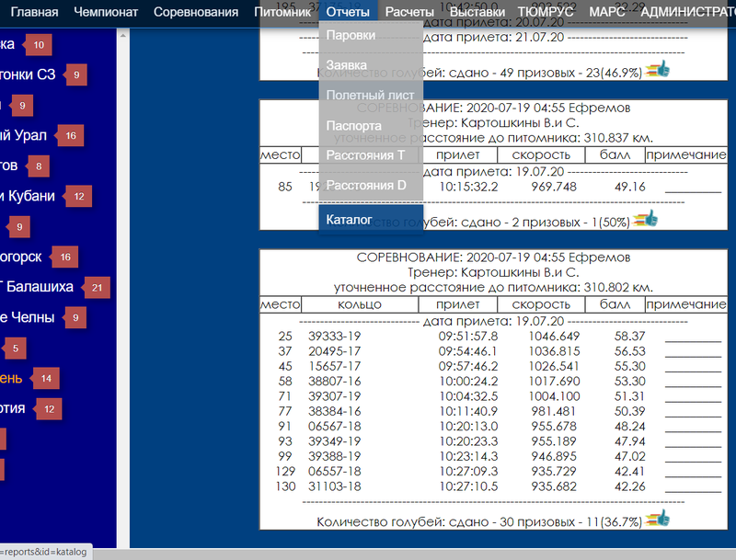
Task: Open the МАРС menu
Action: (607, 12)
